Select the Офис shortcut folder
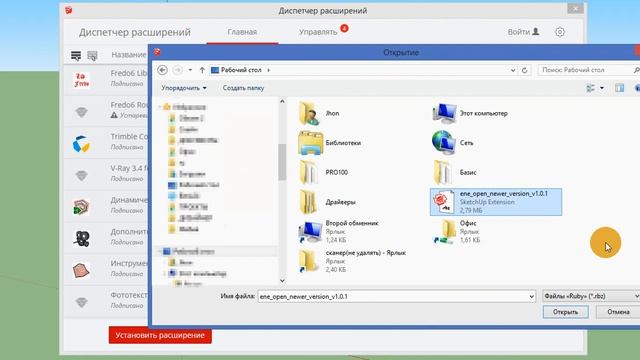Screen dimensions: 640x360 pyautogui.click(x=456, y=231)
